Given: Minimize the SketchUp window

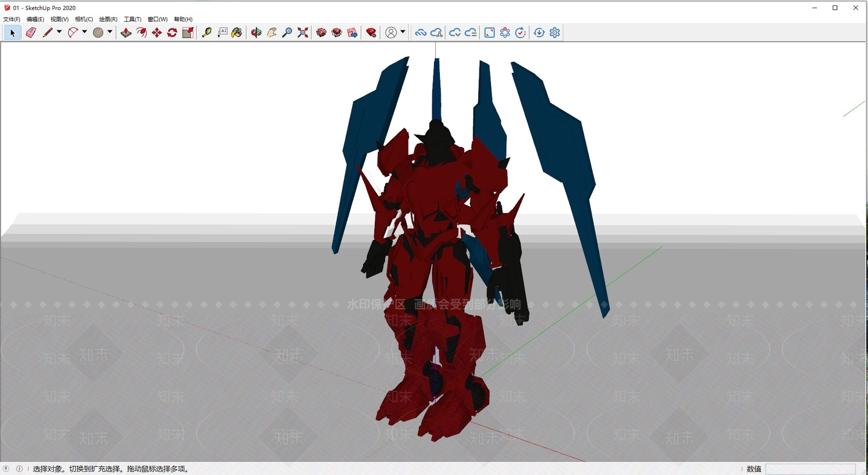Looking at the screenshot, I should (x=815, y=8).
